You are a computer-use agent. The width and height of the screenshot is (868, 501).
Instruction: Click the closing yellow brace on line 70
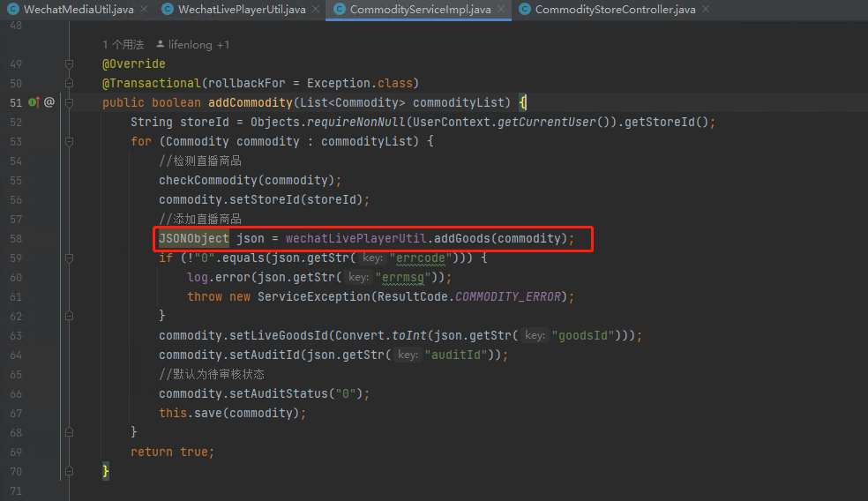(106, 471)
